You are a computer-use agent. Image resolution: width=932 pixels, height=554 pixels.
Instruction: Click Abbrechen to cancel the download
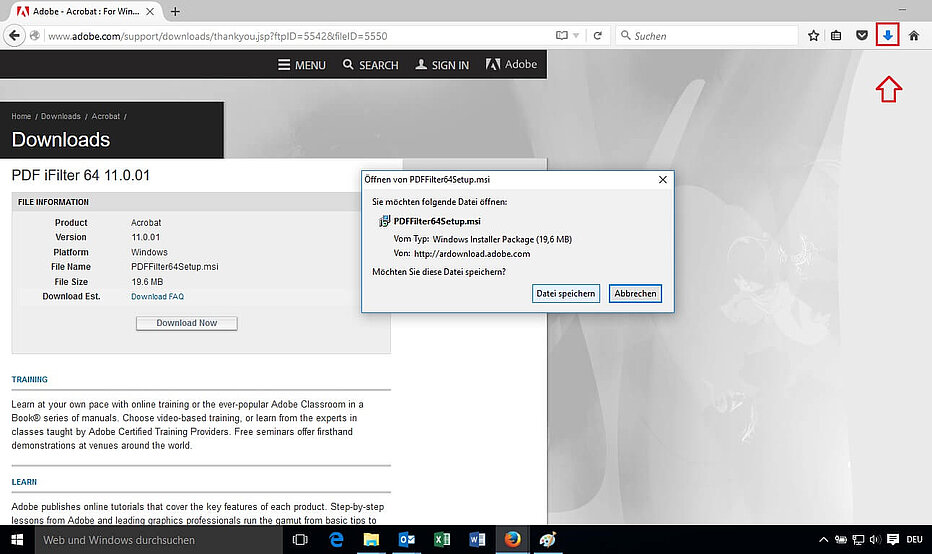point(635,293)
